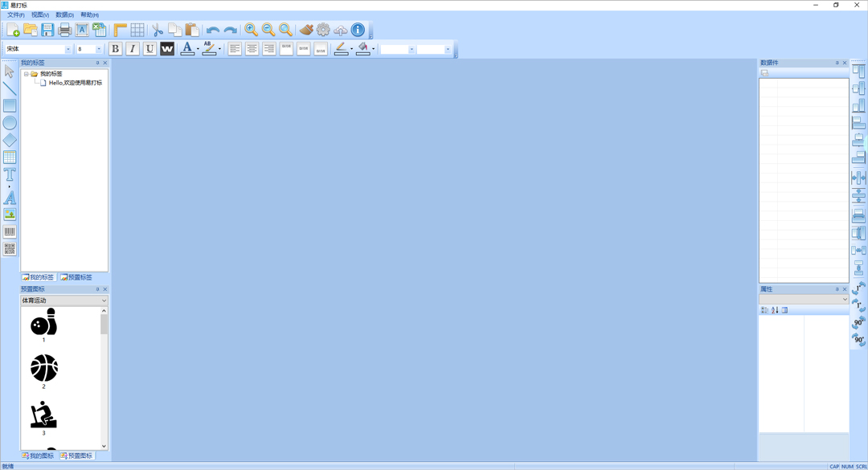868x470 pixels.
Task: Switch to the 预置标签 tab
Action: [76, 277]
